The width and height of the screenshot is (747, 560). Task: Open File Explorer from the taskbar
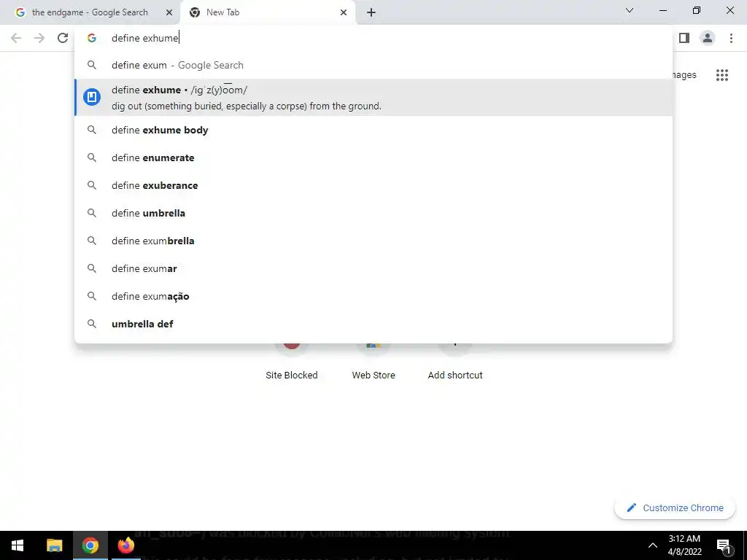54,545
